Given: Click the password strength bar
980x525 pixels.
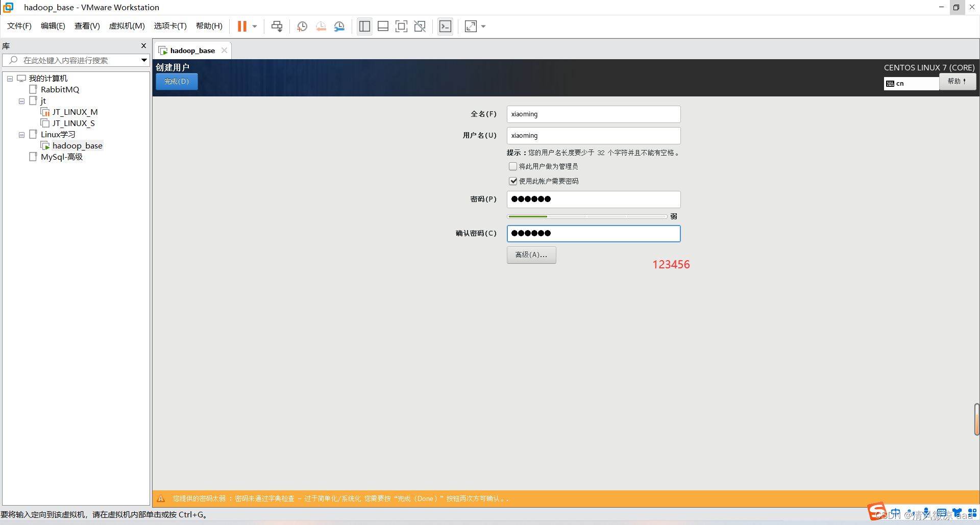Looking at the screenshot, I should (587, 217).
